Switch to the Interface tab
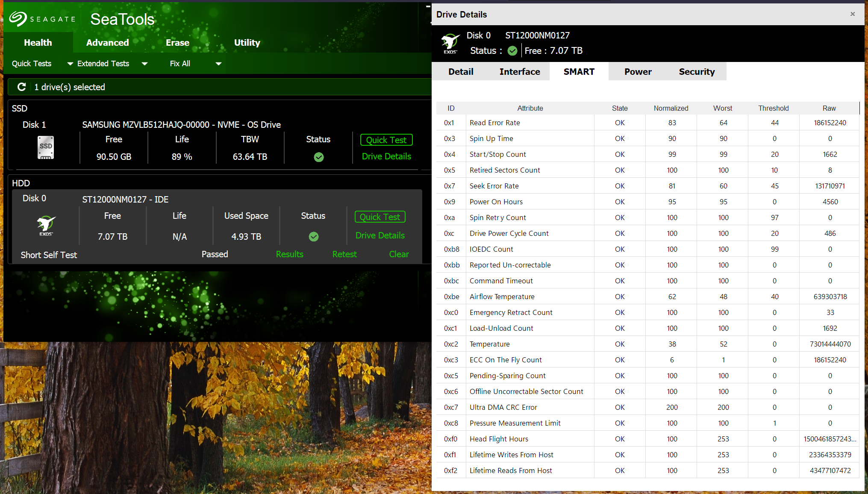This screenshot has height=494, width=868. click(520, 71)
